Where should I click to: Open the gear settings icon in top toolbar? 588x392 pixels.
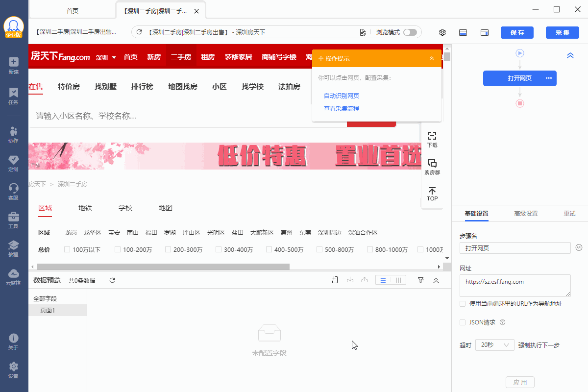[442, 32]
